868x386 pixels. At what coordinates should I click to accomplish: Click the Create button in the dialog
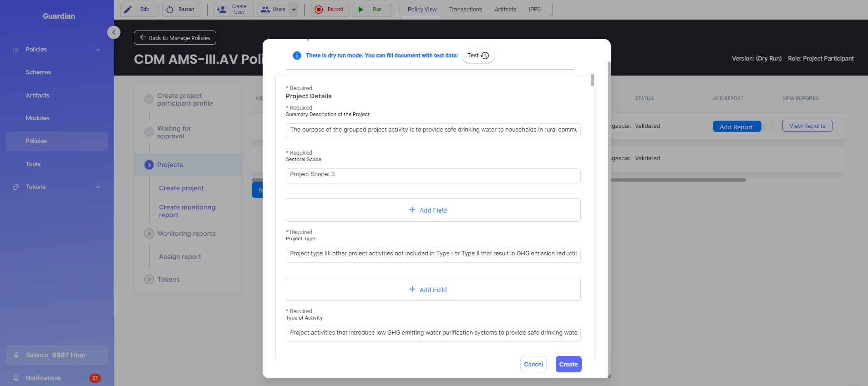568,364
